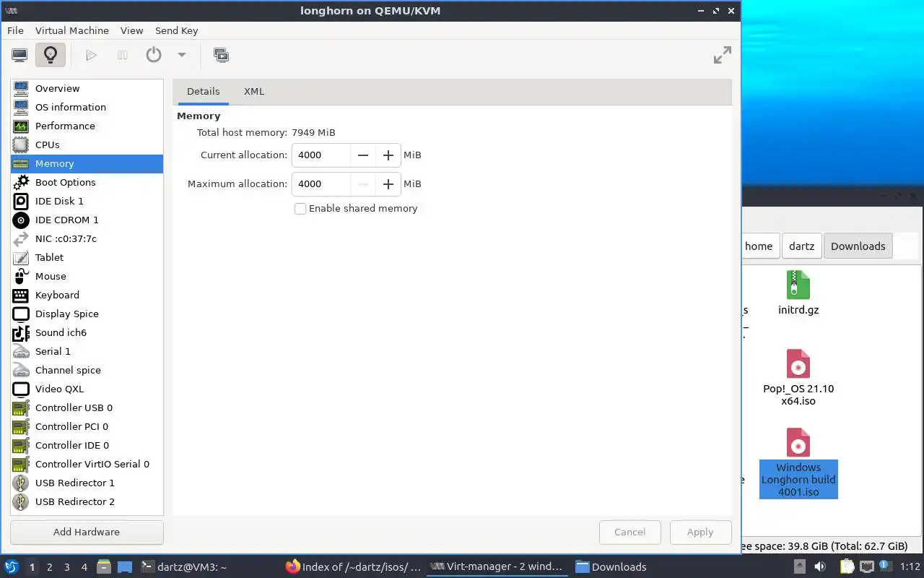The height and width of the screenshot is (578, 924).
Task: Select Keyboard hardware entry
Action: 87,295
